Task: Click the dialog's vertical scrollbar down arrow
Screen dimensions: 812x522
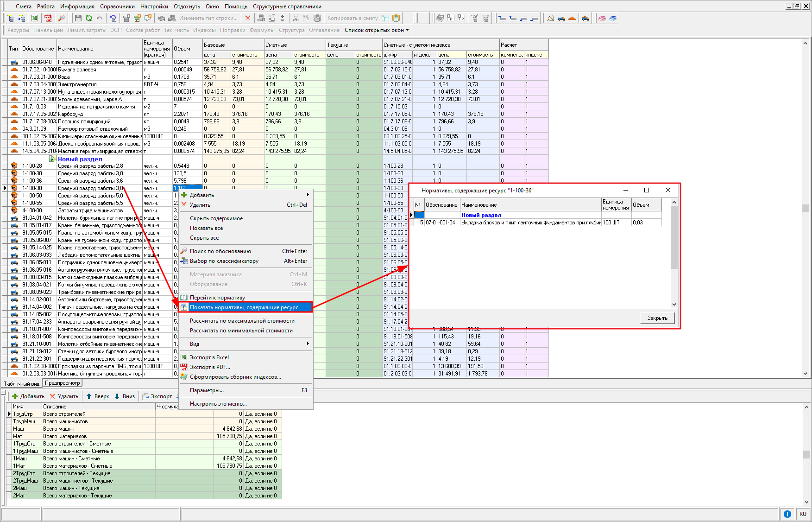Action: 674,305
